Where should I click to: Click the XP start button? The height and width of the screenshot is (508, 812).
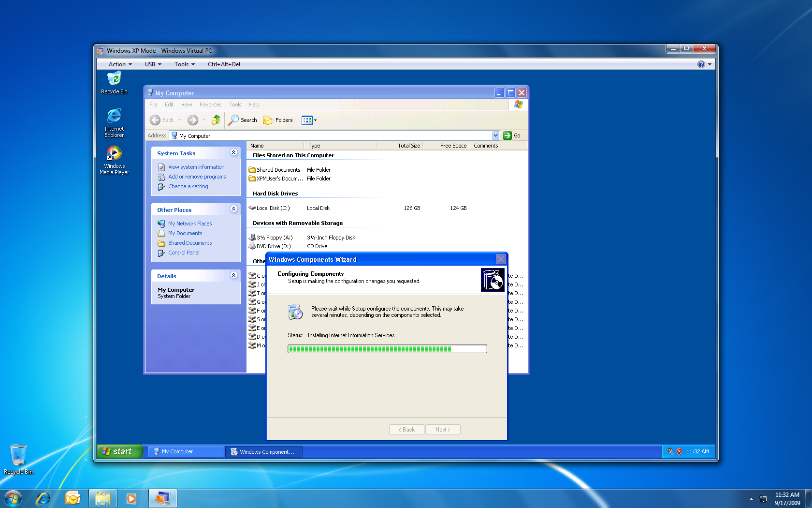[119, 451]
